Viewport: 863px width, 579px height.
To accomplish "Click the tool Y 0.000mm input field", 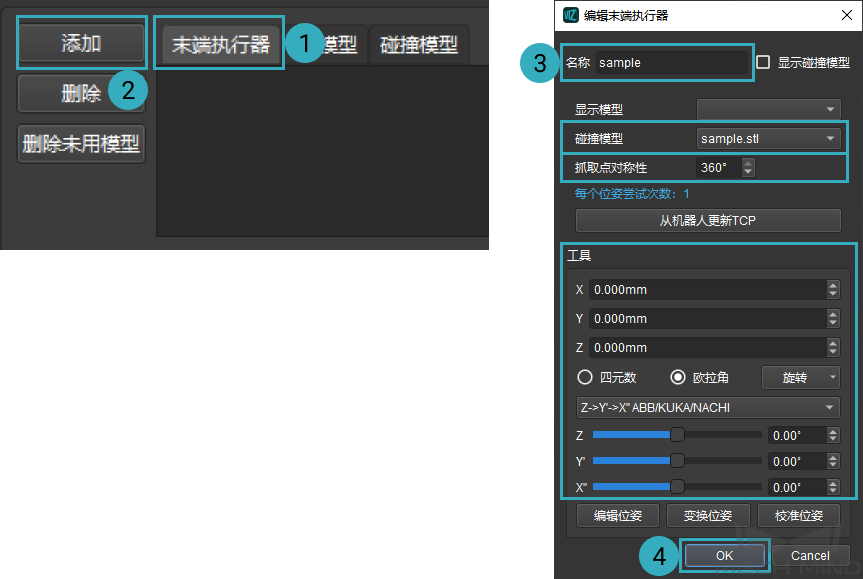I will [708, 319].
